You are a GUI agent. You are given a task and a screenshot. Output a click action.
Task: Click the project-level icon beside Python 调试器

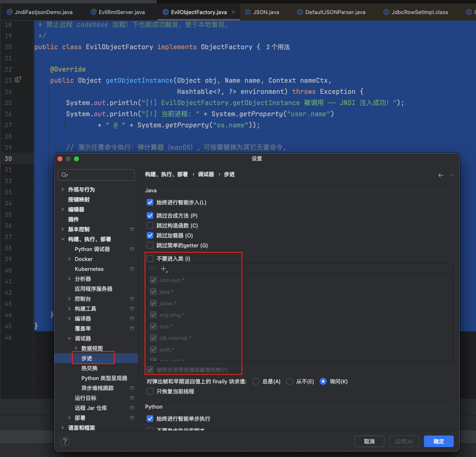click(132, 249)
